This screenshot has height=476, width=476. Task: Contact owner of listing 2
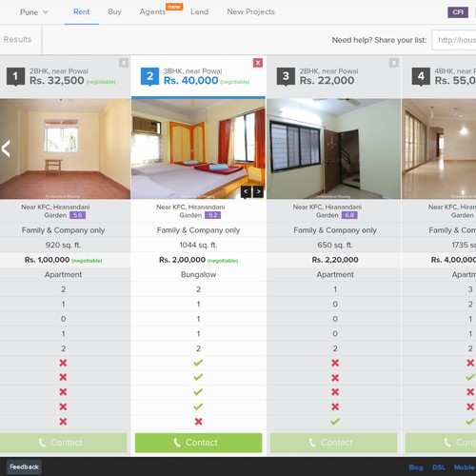(199, 443)
